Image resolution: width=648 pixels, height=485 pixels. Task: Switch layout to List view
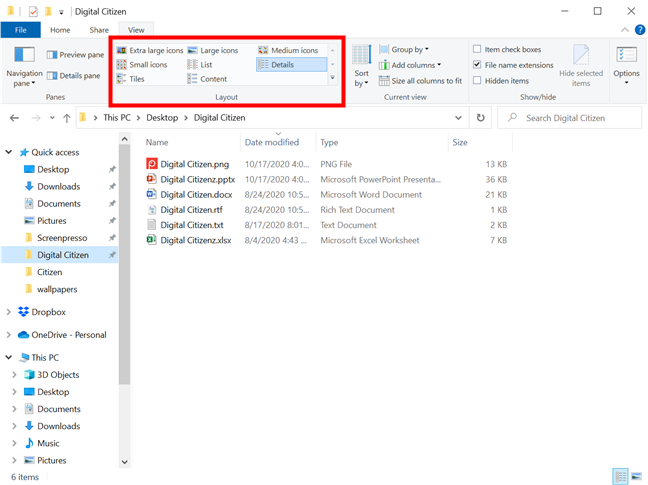[x=200, y=65]
